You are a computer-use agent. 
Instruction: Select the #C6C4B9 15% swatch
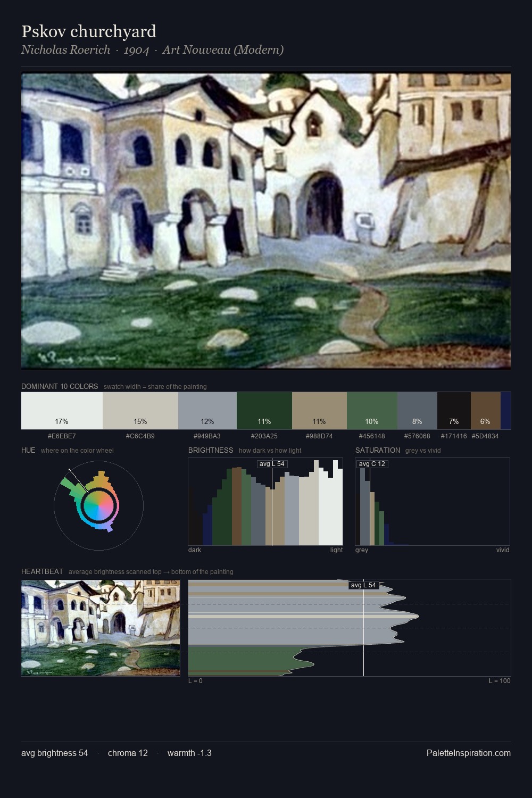[140, 411]
